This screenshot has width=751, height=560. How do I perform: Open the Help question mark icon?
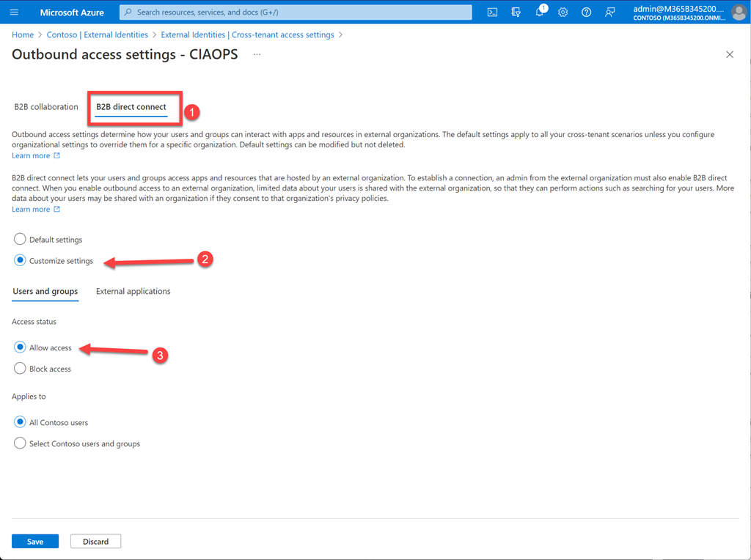click(586, 12)
